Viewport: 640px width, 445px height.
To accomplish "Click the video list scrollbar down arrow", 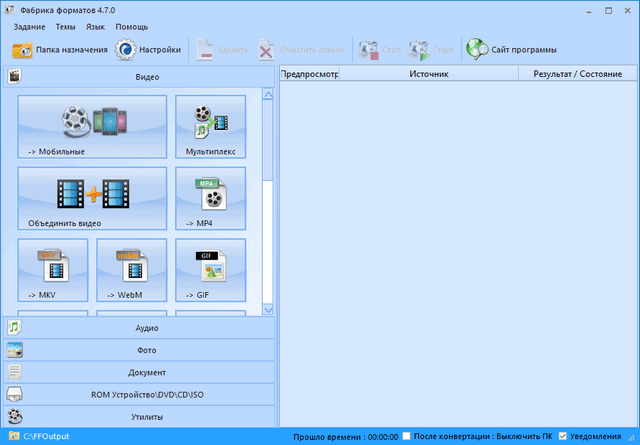I will click(268, 309).
